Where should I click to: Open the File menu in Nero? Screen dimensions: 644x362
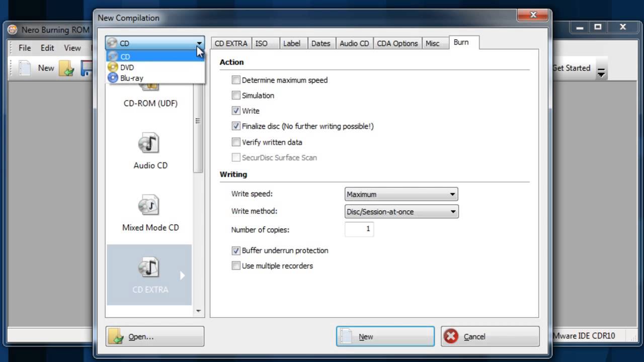[x=25, y=48]
